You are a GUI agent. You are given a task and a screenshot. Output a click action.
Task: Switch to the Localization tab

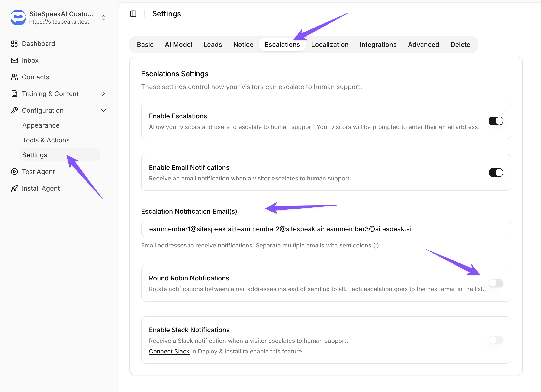click(x=330, y=45)
